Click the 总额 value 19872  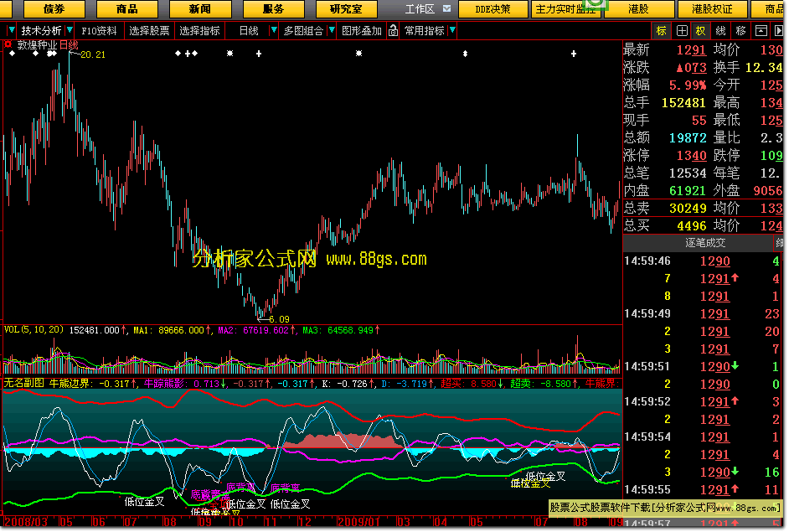tap(688, 138)
